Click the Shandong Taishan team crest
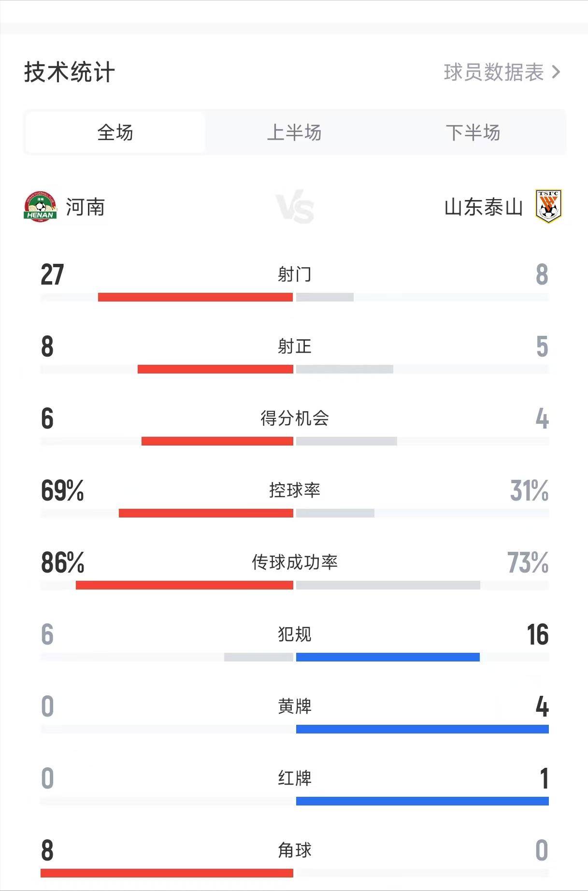This screenshot has width=588, height=891. pos(548,206)
